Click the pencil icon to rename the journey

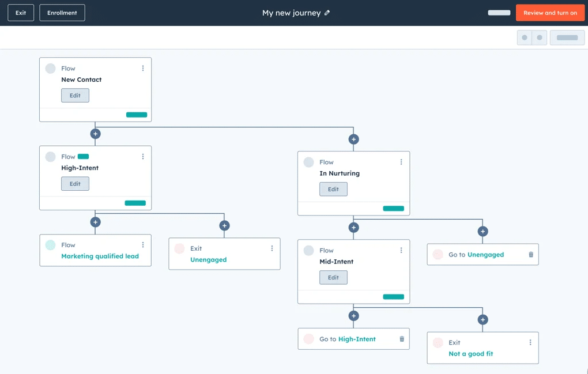pyautogui.click(x=326, y=12)
